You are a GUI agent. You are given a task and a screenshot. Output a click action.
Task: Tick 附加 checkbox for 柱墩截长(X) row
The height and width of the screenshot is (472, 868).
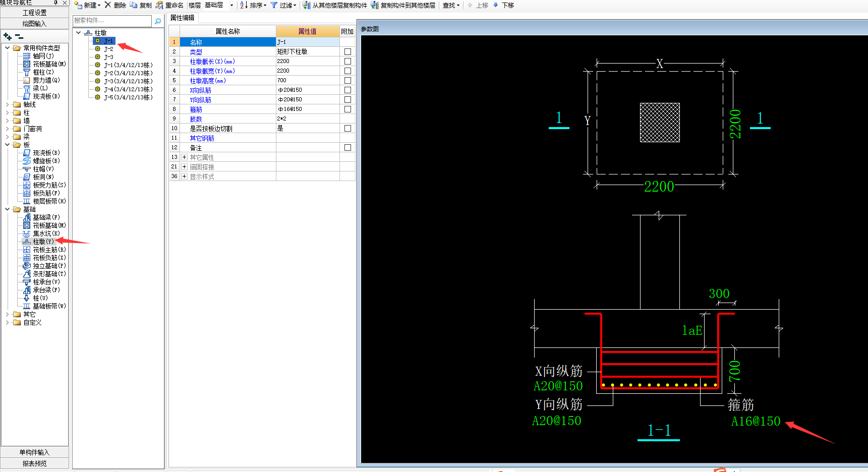click(348, 61)
